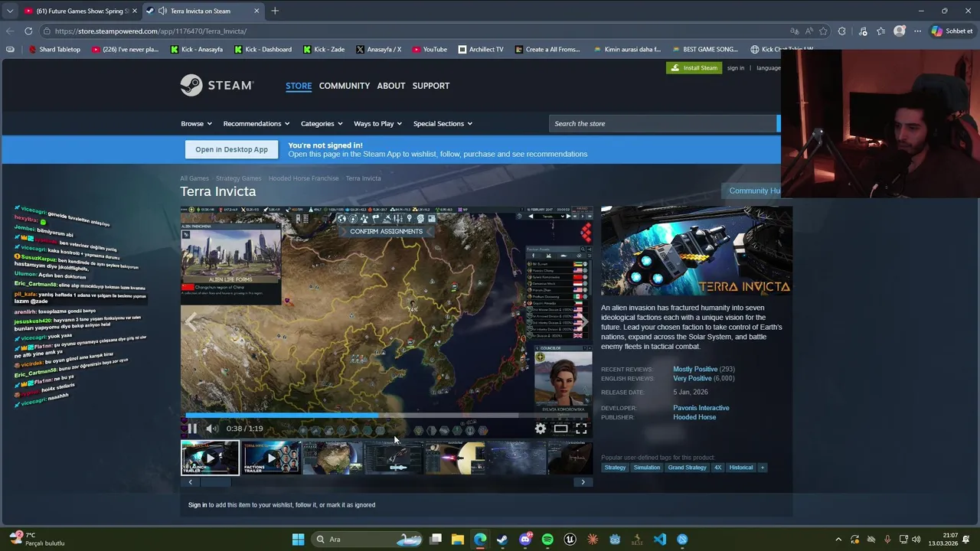
Task: Open Very Positive English reviews link
Action: tap(692, 378)
